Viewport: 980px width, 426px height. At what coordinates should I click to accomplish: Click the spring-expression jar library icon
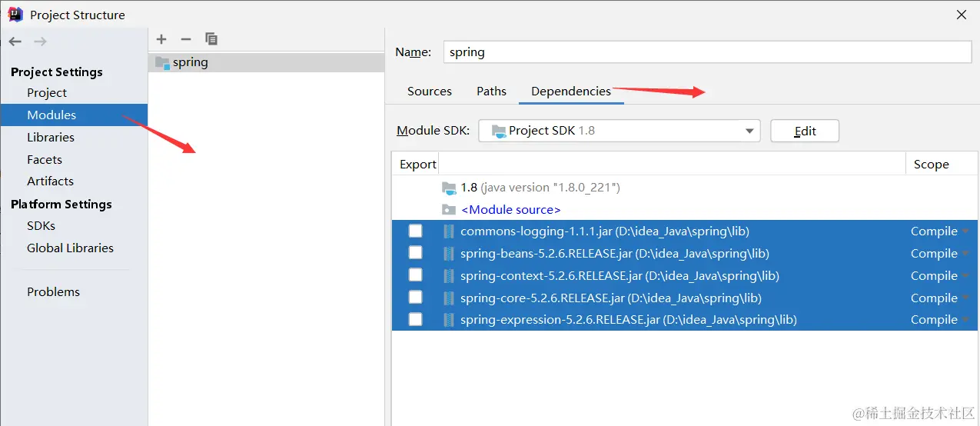[x=449, y=319]
